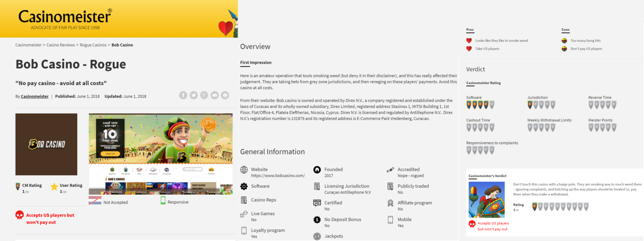Click the Affiliate program ribbon icon
Viewport: 644px width, 241px height.
390,203
